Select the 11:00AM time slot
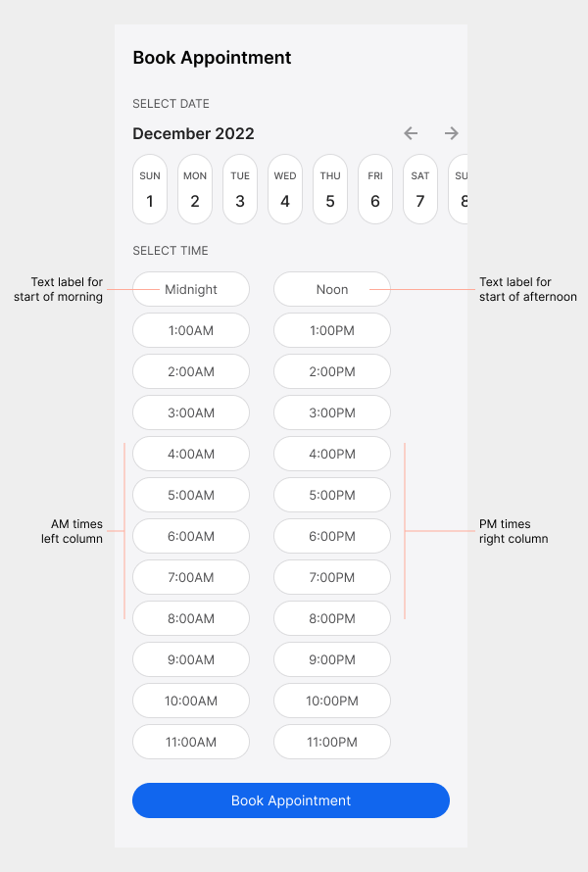Screen dimensions: 588x872 coord(190,742)
